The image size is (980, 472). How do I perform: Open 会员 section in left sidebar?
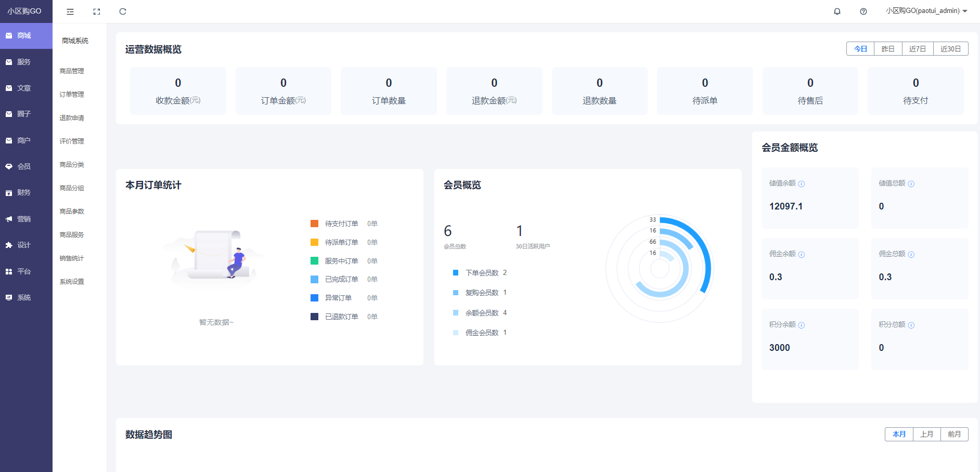point(24,166)
